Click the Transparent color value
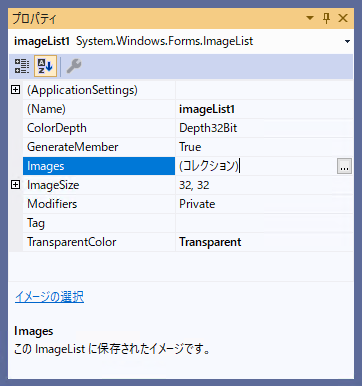This screenshot has height=386, width=362. [264, 242]
